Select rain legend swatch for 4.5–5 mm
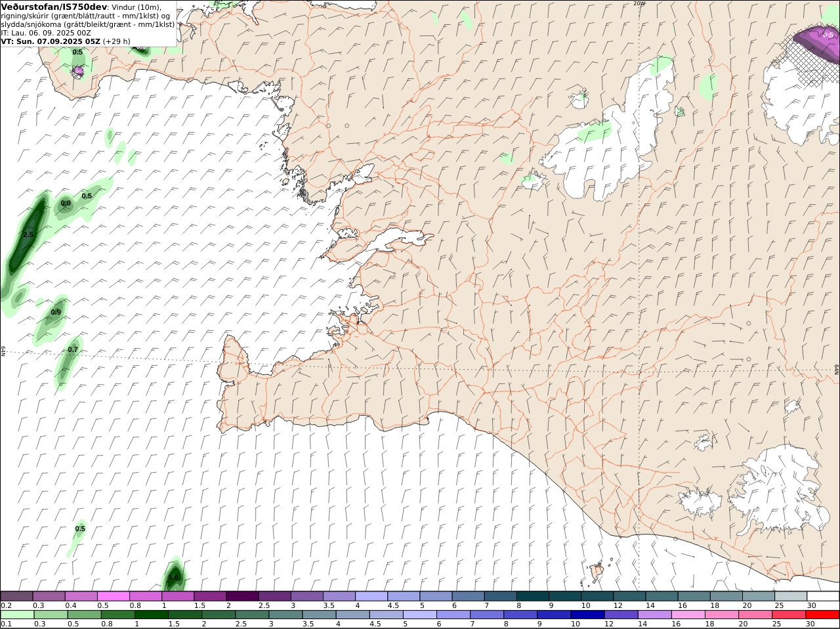 386,615
